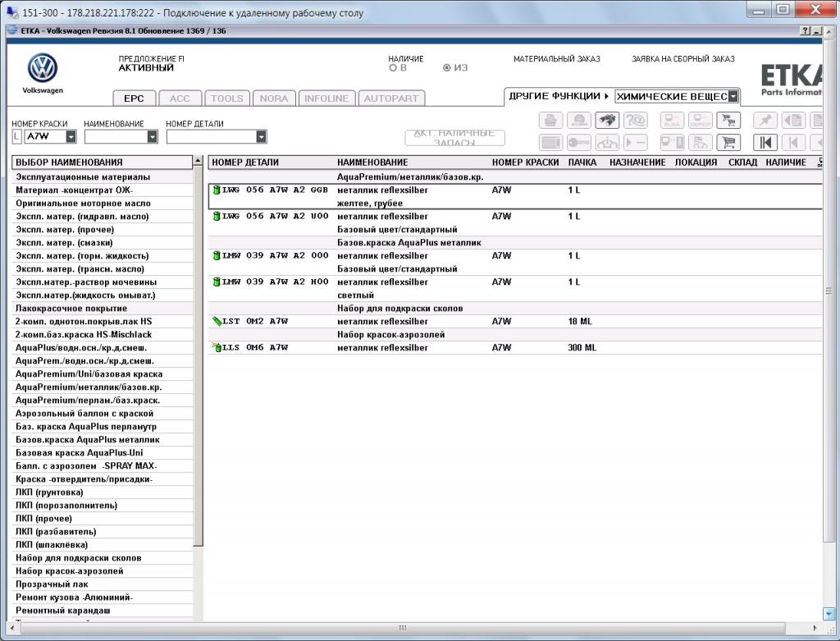Select 'Ремонтный карандаш' item
This screenshot has width=840, height=641.
pyautogui.click(x=102, y=611)
